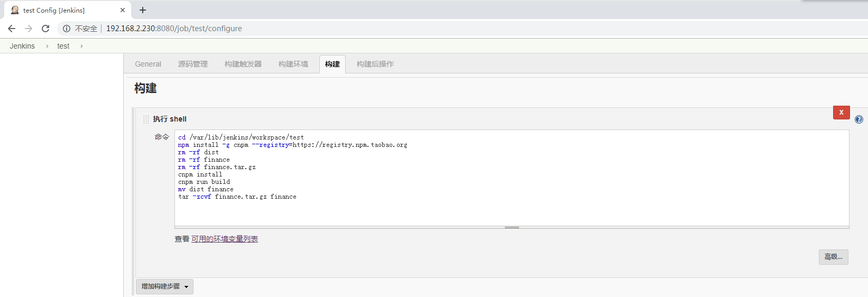Click the line 'rm -rf finance.tar.gz'
Viewport: 868px width, 297px height.
217,167
